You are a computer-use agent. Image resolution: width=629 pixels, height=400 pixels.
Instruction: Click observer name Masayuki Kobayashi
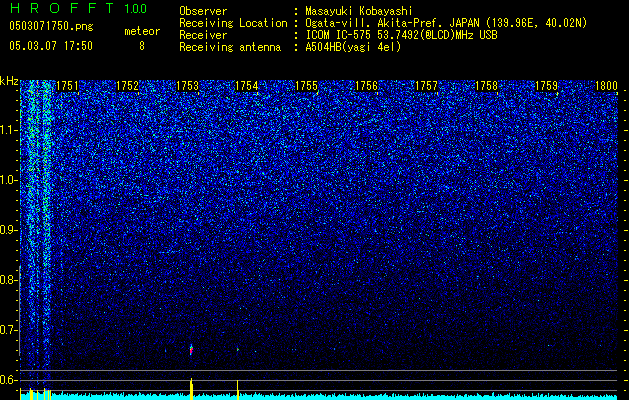[x=359, y=11]
